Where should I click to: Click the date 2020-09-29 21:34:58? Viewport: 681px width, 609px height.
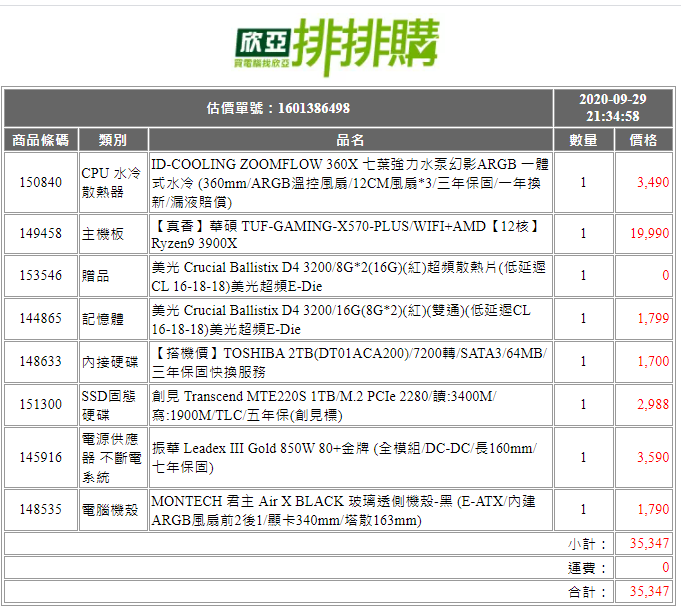pyautogui.click(x=613, y=108)
